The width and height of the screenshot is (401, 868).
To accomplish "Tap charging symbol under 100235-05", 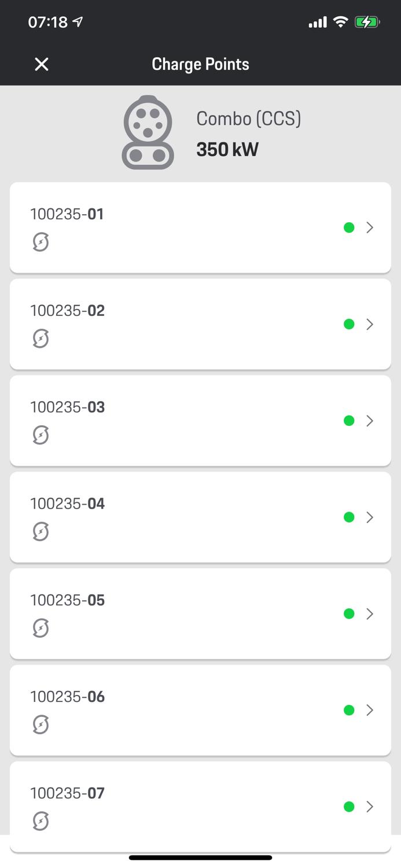I will pyautogui.click(x=41, y=628).
